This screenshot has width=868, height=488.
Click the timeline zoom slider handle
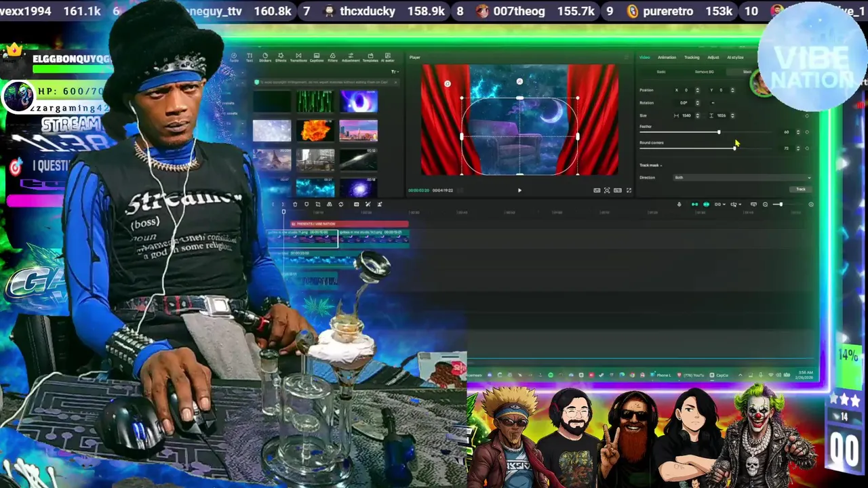click(x=781, y=204)
